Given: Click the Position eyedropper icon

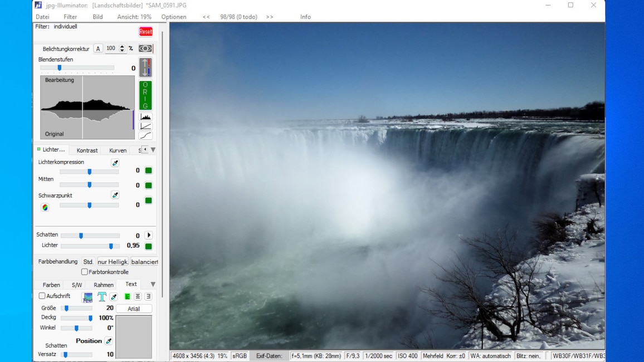Looking at the screenshot, I should (x=109, y=341).
